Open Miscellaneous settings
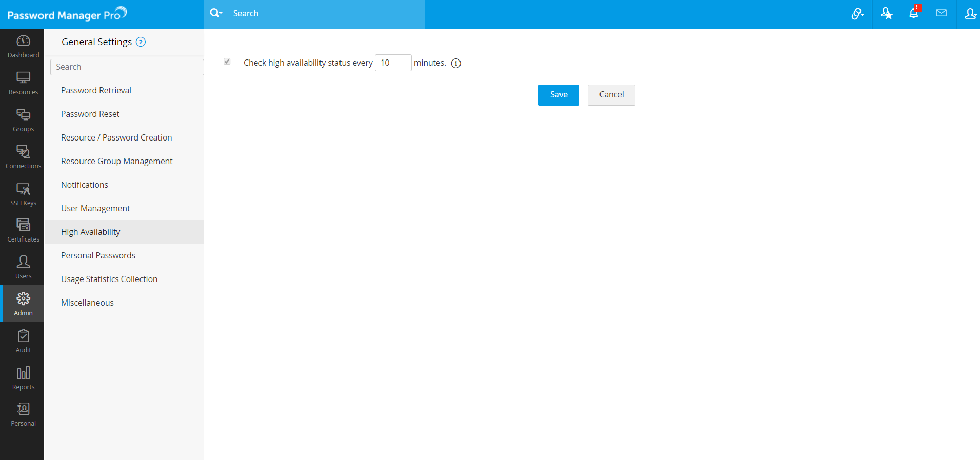The width and height of the screenshot is (980, 460). pyautogui.click(x=124, y=303)
